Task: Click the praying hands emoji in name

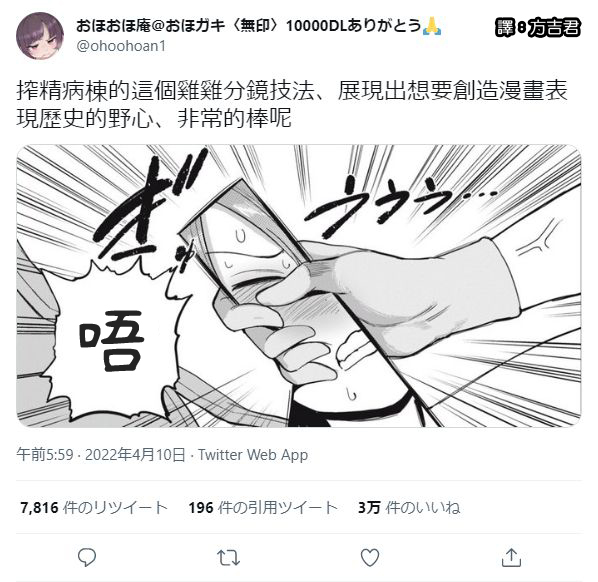Action: pyautogui.click(x=432, y=26)
